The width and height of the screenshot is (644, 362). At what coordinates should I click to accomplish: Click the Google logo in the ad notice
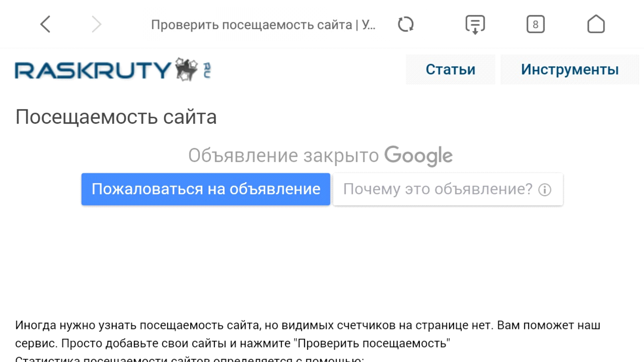[418, 155]
